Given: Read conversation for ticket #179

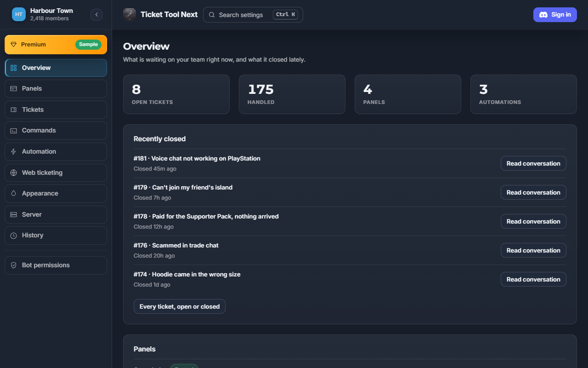Looking at the screenshot, I should tap(533, 192).
